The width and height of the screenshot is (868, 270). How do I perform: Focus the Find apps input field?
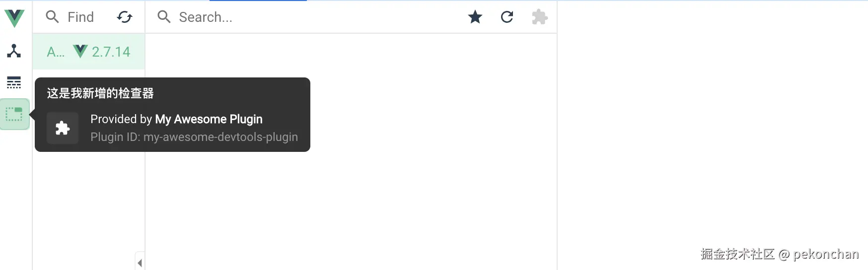(80, 17)
